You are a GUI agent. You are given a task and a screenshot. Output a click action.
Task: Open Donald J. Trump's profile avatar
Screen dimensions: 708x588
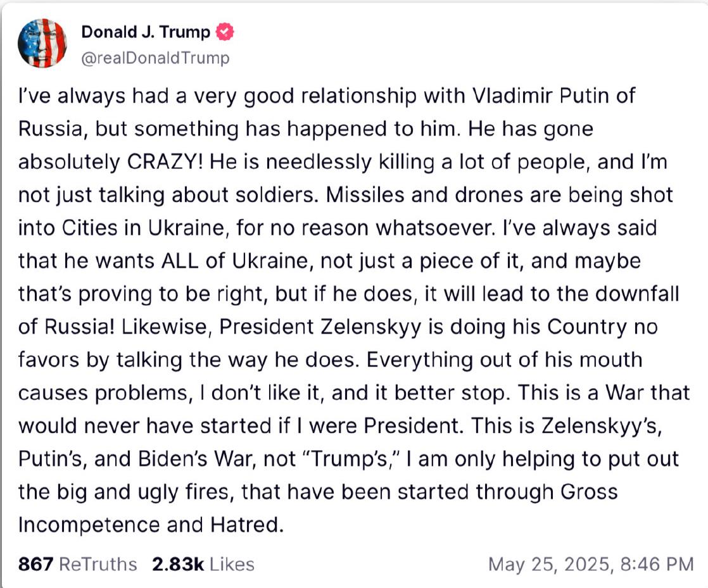[x=42, y=43]
